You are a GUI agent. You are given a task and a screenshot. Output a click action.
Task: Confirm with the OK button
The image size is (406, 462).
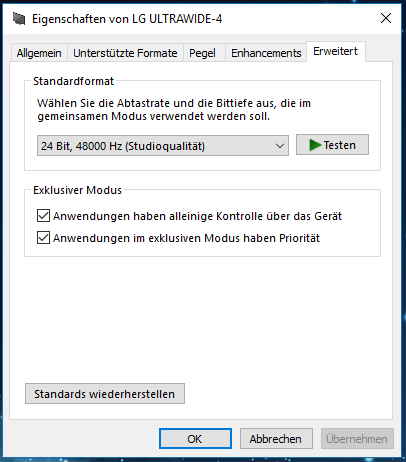(x=195, y=439)
